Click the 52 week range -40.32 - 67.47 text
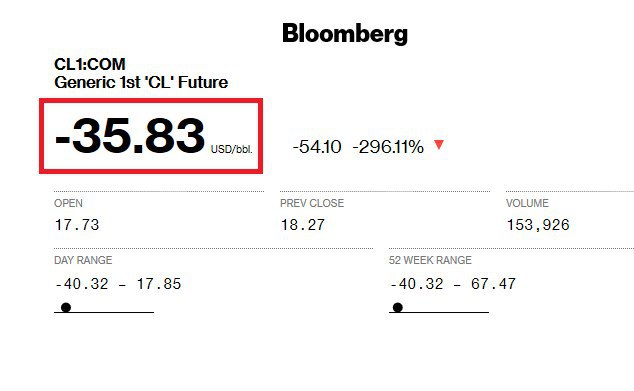Viewport: 634px width, 391px height. pos(453,284)
